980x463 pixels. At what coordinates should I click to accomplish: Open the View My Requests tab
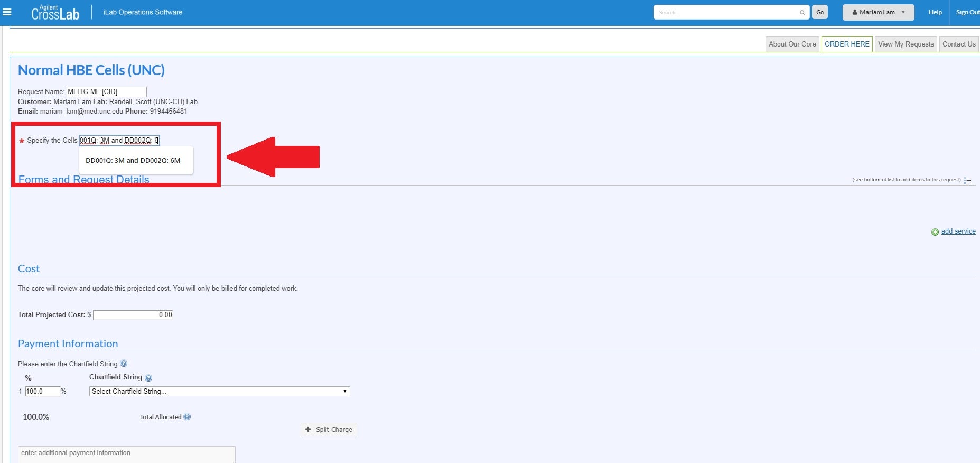[x=906, y=44]
